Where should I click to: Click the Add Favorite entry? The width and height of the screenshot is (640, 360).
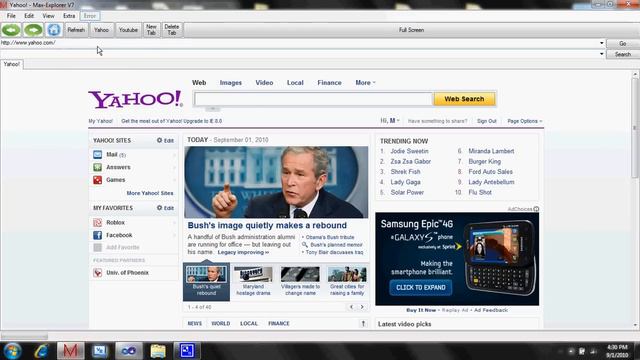[x=122, y=247]
